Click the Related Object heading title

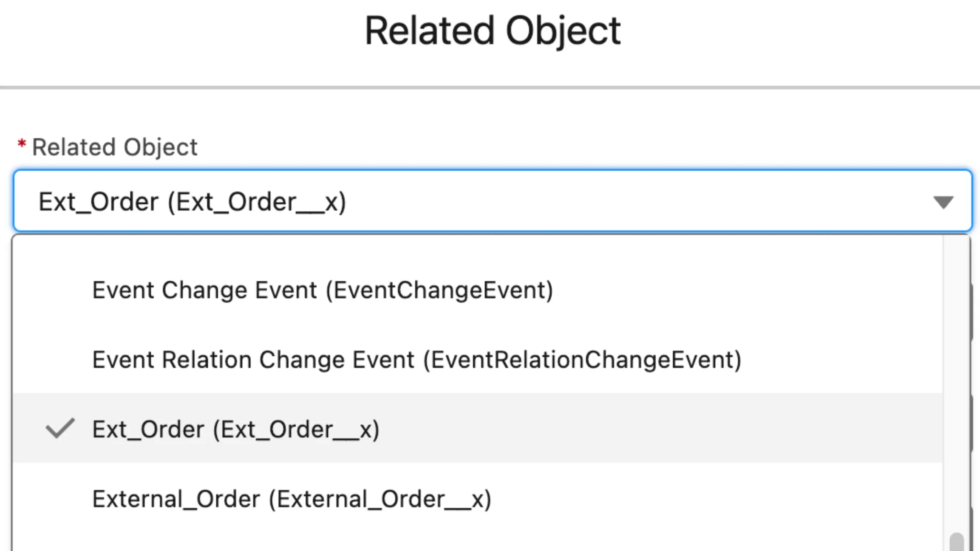[492, 31]
